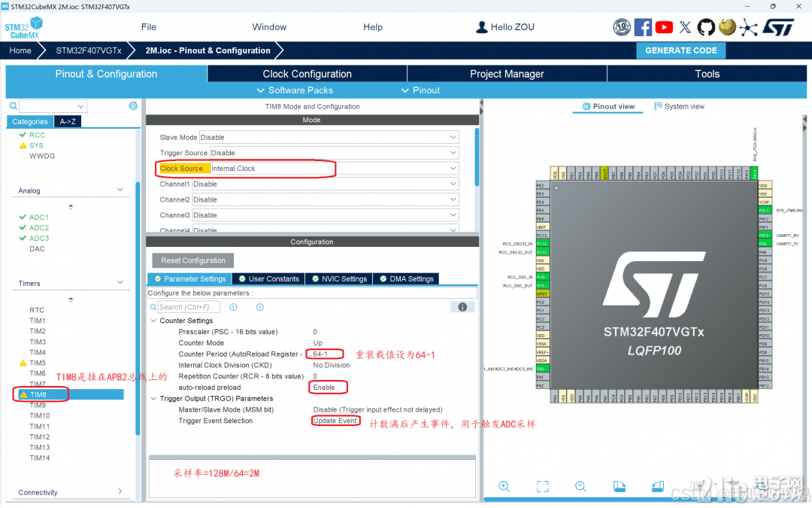Click the STM32F407VGTx breadcrumb
The height and width of the screenshot is (508, 812).
[x=89, y=50]
